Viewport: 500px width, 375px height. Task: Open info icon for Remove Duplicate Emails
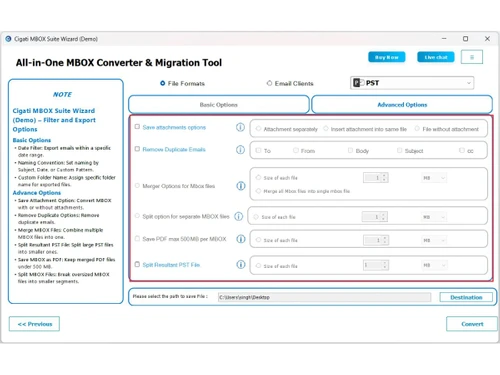240,150
